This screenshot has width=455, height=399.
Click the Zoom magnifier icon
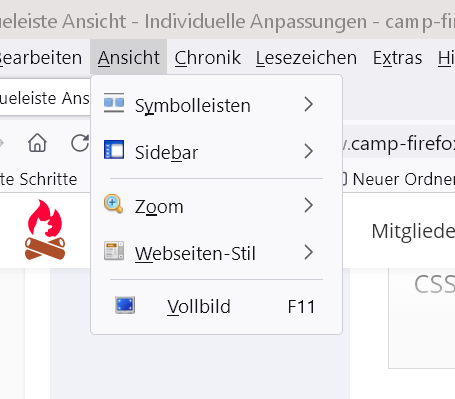tap(113, 203)
